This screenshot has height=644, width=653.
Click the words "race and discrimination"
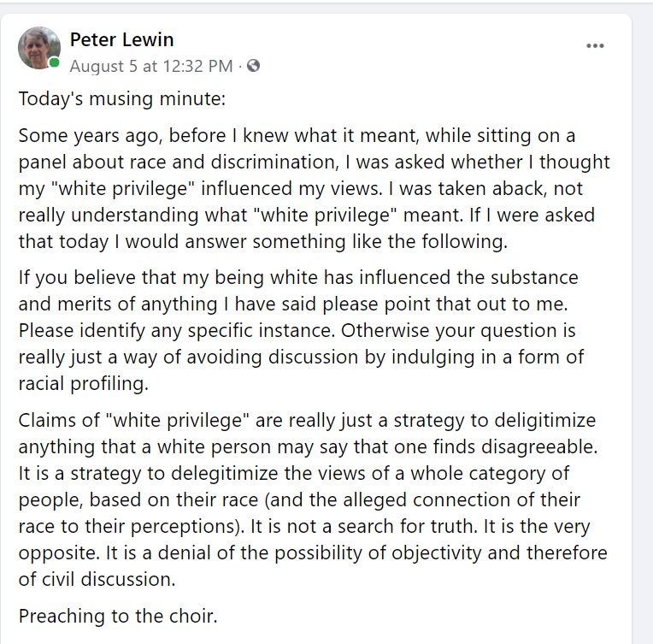(x=204, y=162)
